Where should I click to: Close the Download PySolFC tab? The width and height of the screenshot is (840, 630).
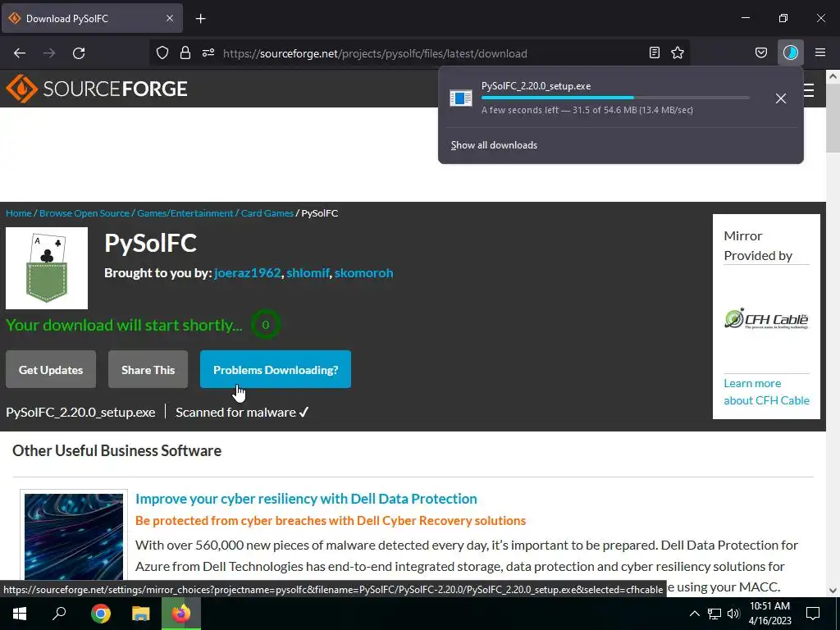[170, 18]
